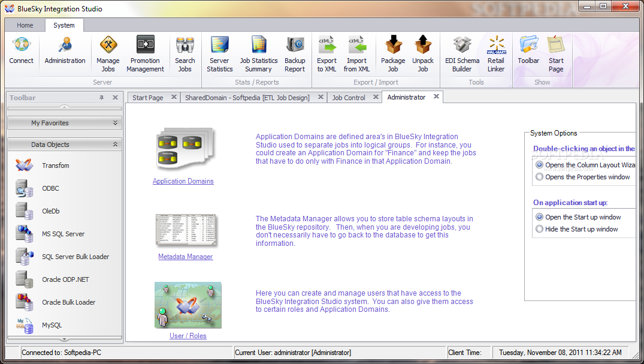The width and height of the screenshot is (644, 364).
Task: Select Oracle ODP.NET object
Action: pyautogui.click(x=65, y=279)
